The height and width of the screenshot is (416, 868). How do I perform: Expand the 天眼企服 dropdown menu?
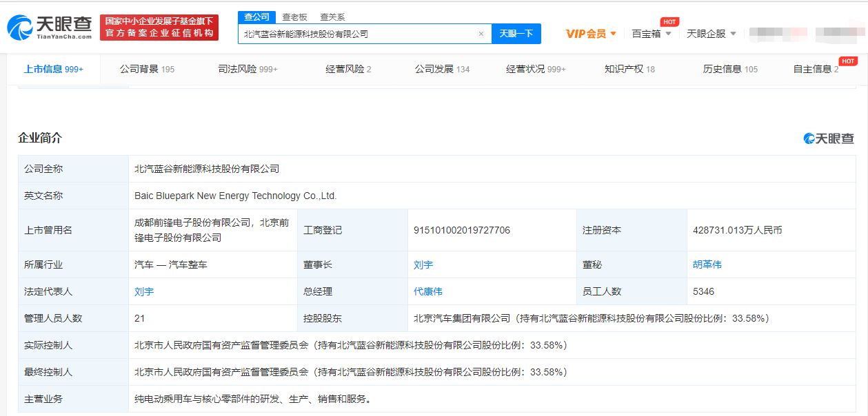point(711,34)
